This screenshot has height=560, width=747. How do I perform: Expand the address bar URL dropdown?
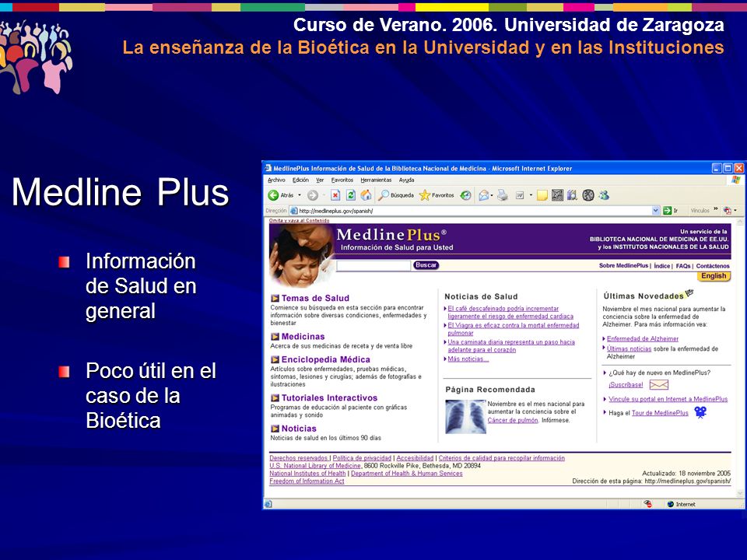pyautogui.click(x=656, y=211)
